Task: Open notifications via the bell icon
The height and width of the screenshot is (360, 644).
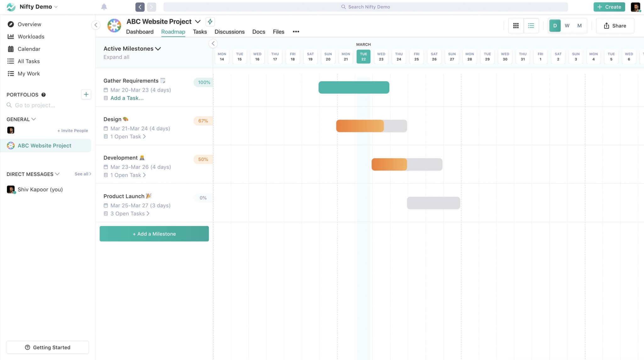Action: coord(104,7)
